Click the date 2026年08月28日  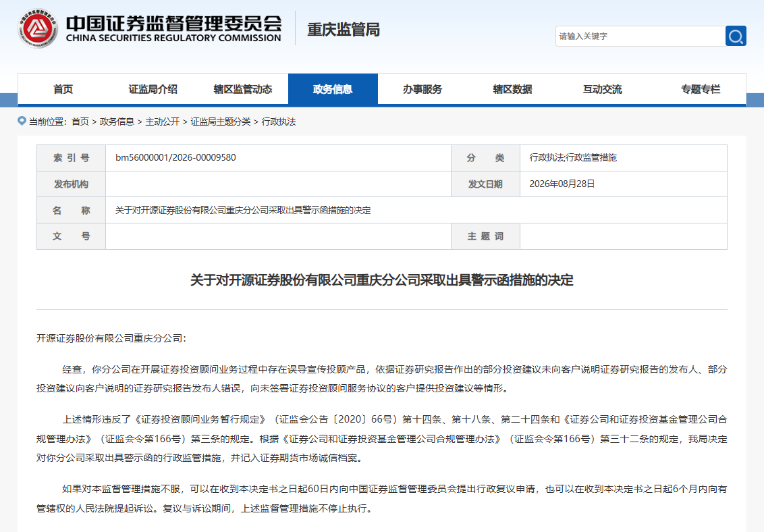pyautogui.click(x=562, y=184)
